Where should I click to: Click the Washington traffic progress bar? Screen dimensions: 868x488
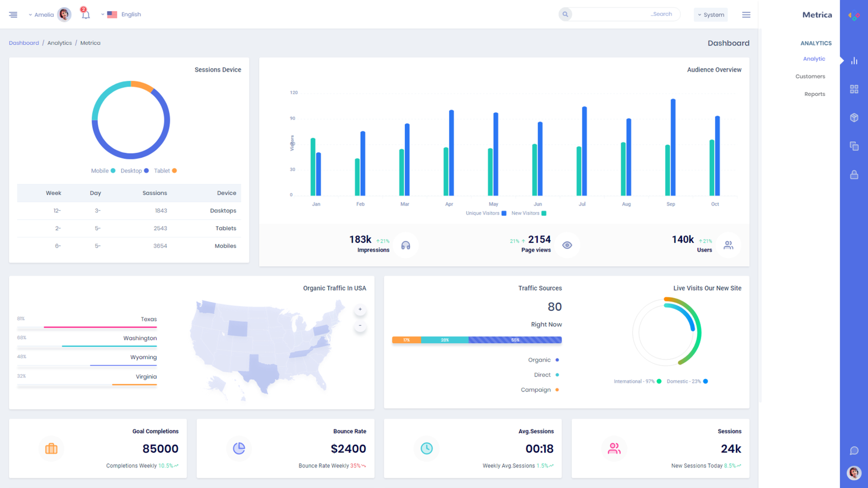pyautogui.click(x=87, y=346)
